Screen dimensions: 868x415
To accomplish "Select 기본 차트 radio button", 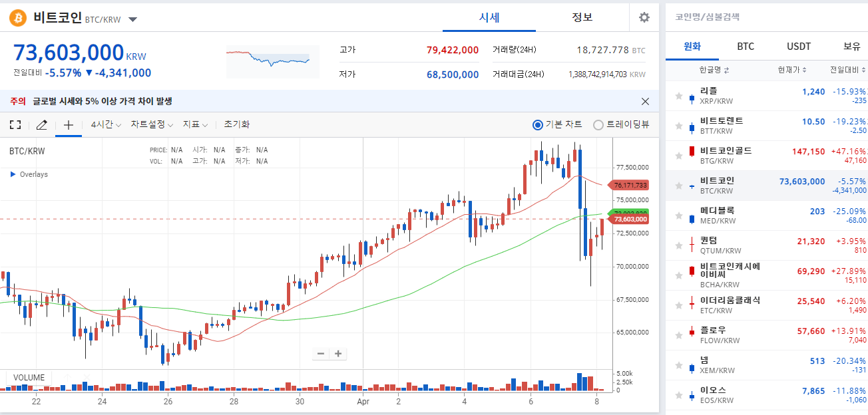I will [539, 124].
